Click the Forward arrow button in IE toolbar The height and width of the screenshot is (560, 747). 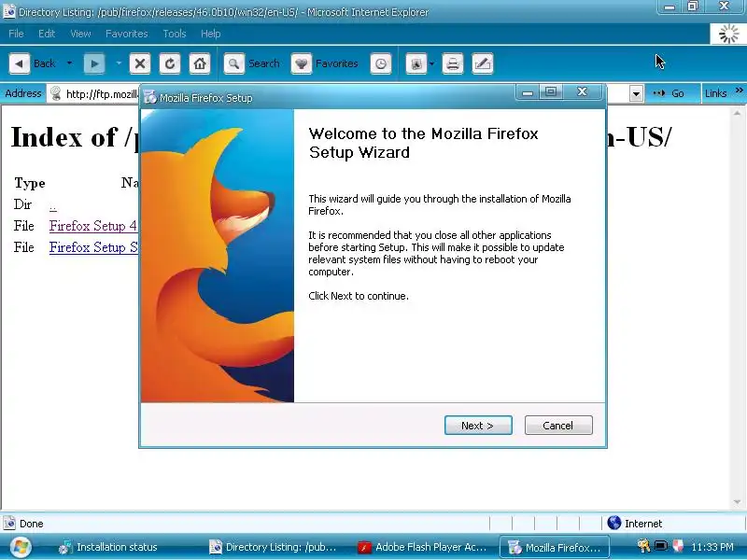[x=94, y=63]
